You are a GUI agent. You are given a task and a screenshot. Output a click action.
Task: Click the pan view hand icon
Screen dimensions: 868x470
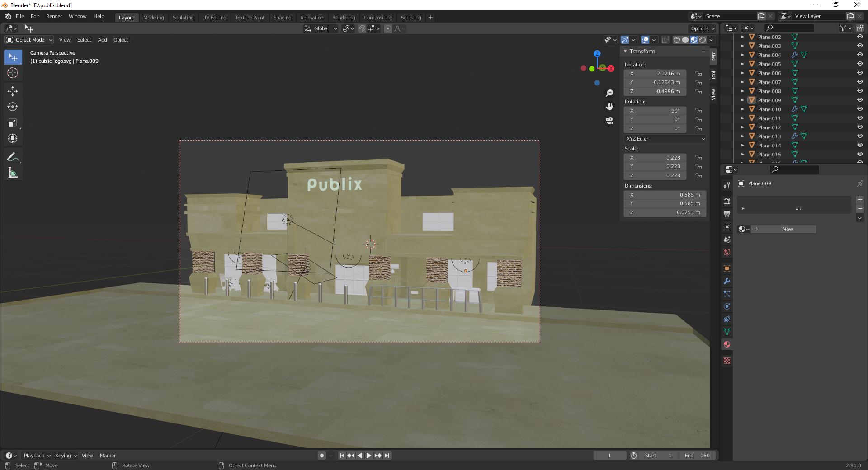[x=609, y=107]
